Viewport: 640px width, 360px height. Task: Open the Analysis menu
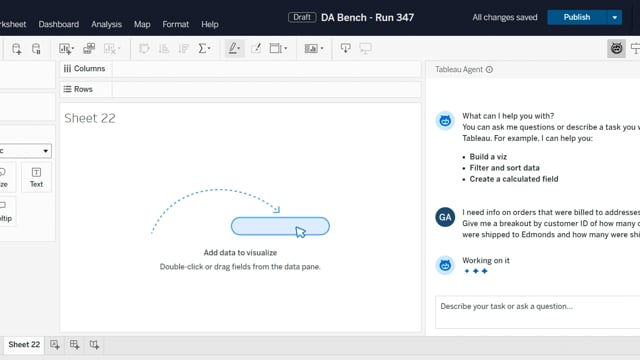click(x=107, y=24)
